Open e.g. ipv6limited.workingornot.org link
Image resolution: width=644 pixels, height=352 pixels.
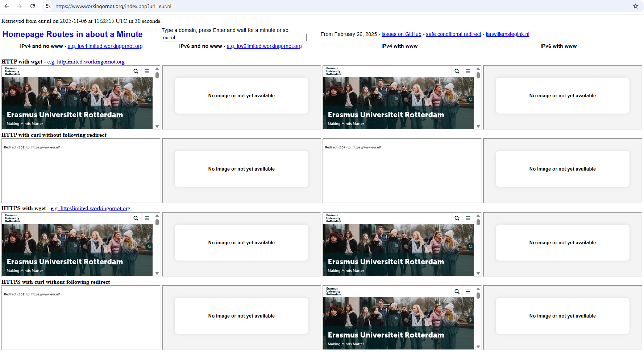pos(264,46)
